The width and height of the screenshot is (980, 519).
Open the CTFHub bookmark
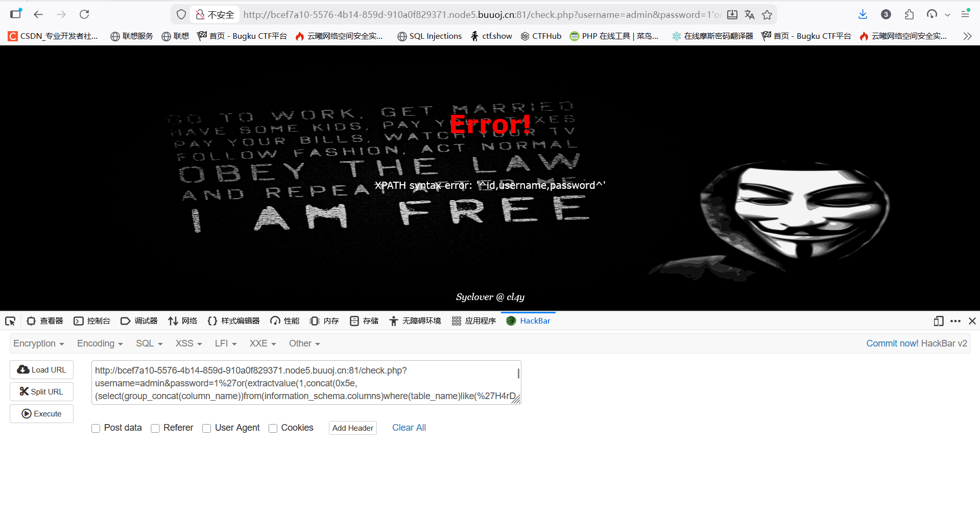[541, 36]
